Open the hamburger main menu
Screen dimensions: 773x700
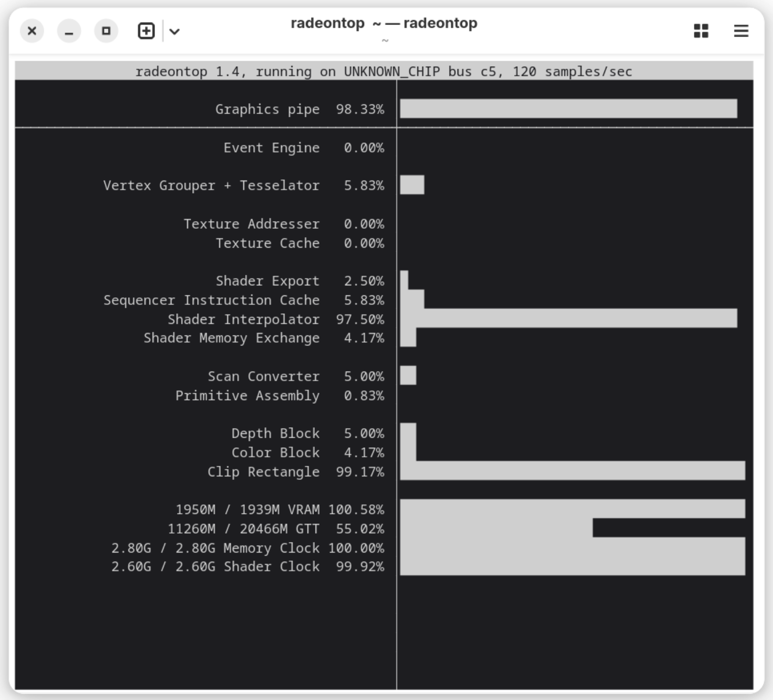[x=741, y=31]
